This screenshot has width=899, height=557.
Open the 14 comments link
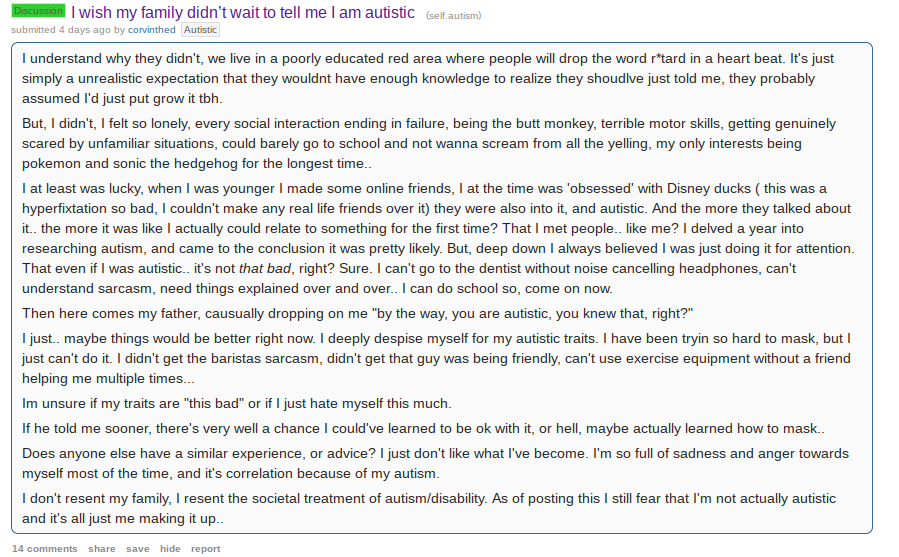[45, 548]
